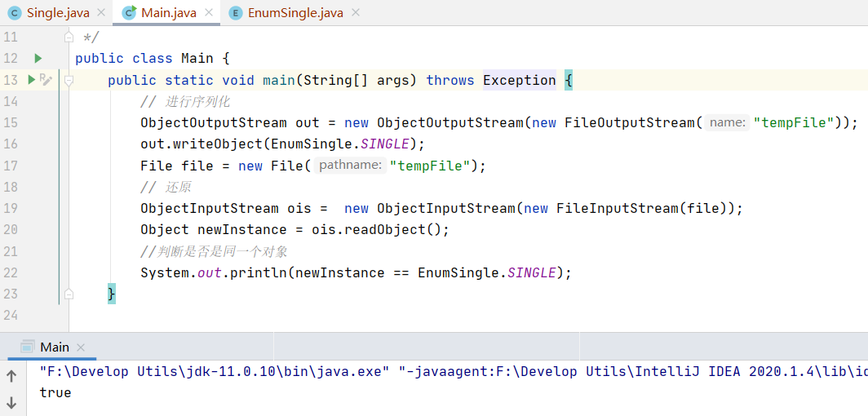The width and height of the screenshot is (868, 416).
Task: Open the EnumSingle.java tab
Action: tap(297, 13)
